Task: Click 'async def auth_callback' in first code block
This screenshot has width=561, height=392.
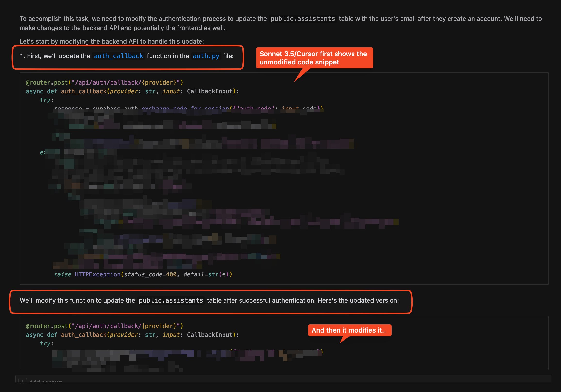Action: pyautogui.click(x=66, y=91)
